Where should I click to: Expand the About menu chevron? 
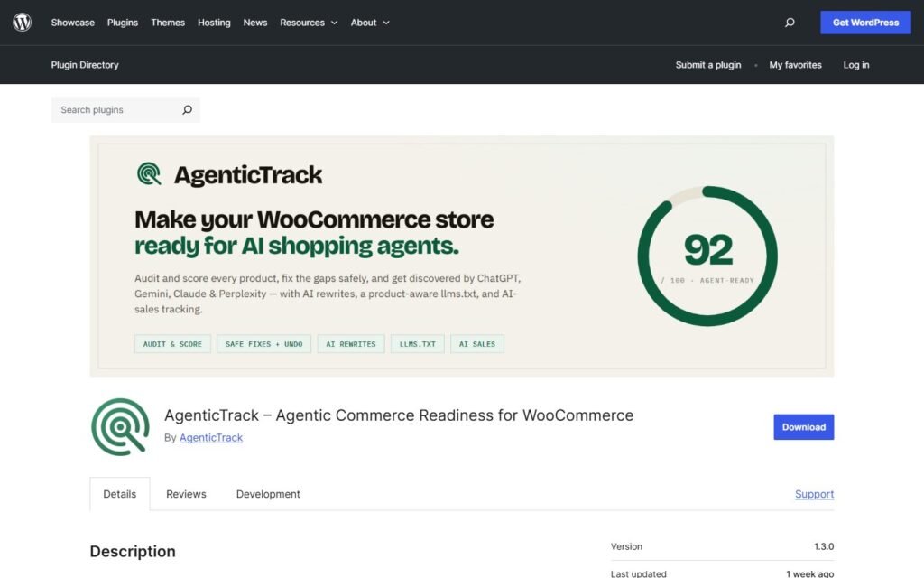[x=386, y=23]
